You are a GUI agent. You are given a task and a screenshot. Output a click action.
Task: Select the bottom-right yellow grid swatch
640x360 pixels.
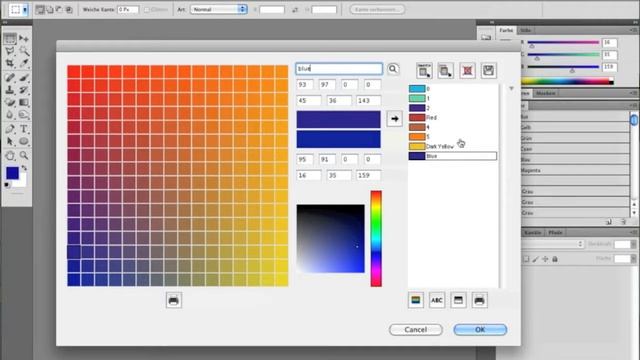click(282, 280)
